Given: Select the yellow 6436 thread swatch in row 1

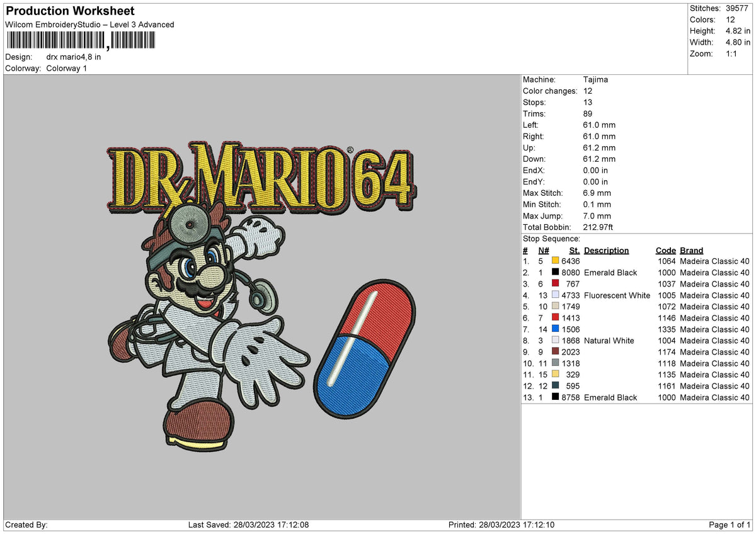Looking at the screenshot, I should click(554, 261).
